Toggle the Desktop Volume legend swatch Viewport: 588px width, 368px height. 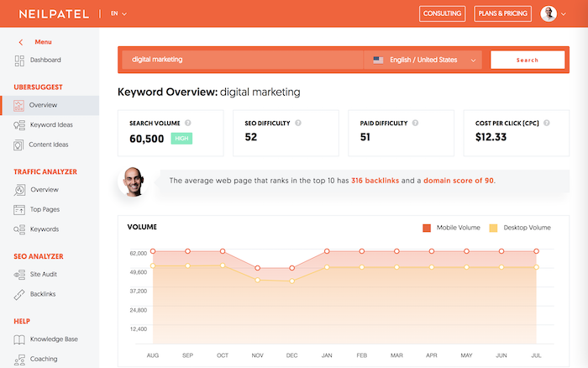[494, 228]
